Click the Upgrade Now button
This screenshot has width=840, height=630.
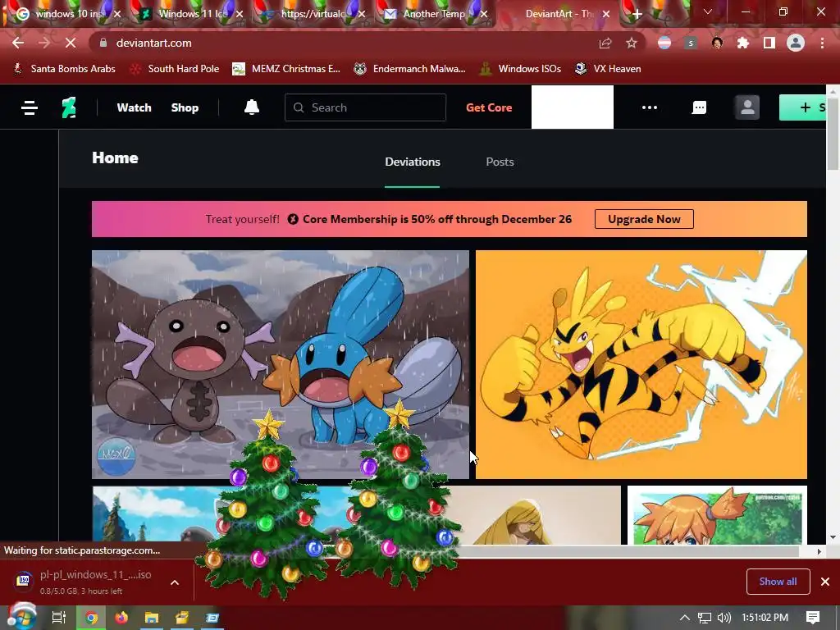[x=644, y=219]
